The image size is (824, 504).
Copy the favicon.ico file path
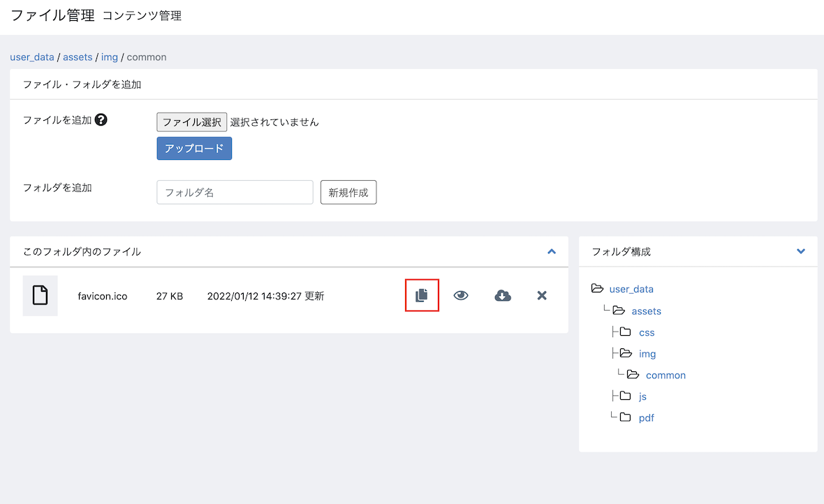422,295
